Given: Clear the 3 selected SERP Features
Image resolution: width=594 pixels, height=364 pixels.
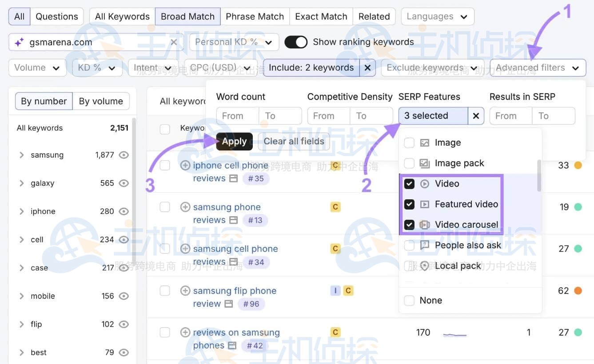Looking at the screenshot, I should coord(476,116).
